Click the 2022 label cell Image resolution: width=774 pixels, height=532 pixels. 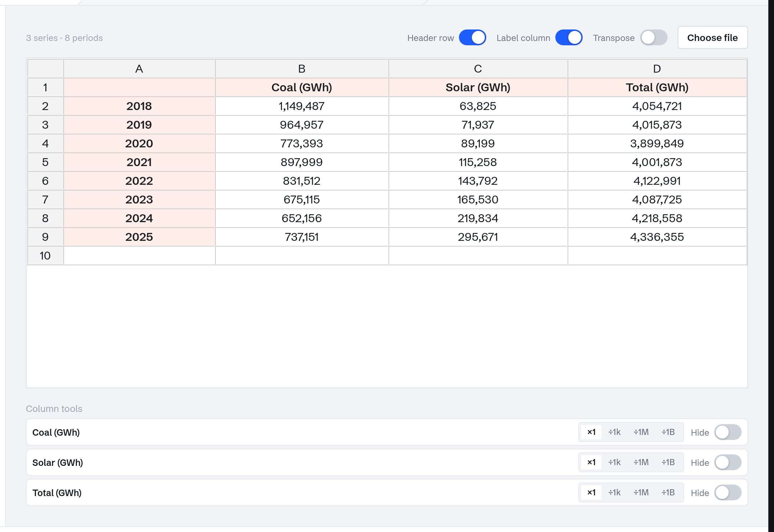[139, 181]
